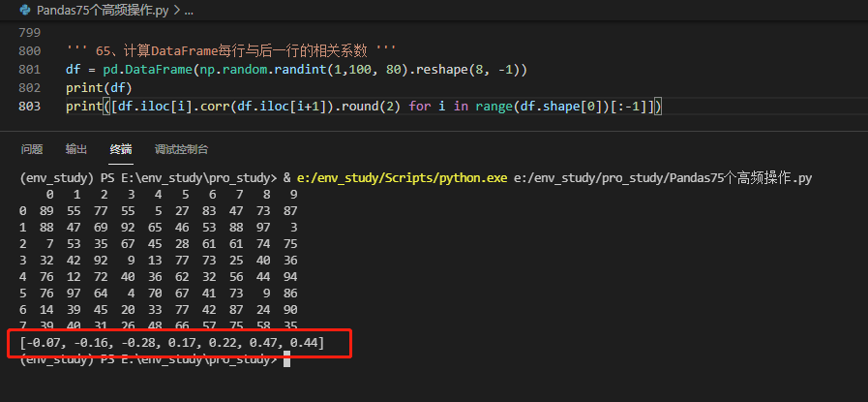
Task: Click terminal output row starting 0 89 55
Action: [159, 211]
